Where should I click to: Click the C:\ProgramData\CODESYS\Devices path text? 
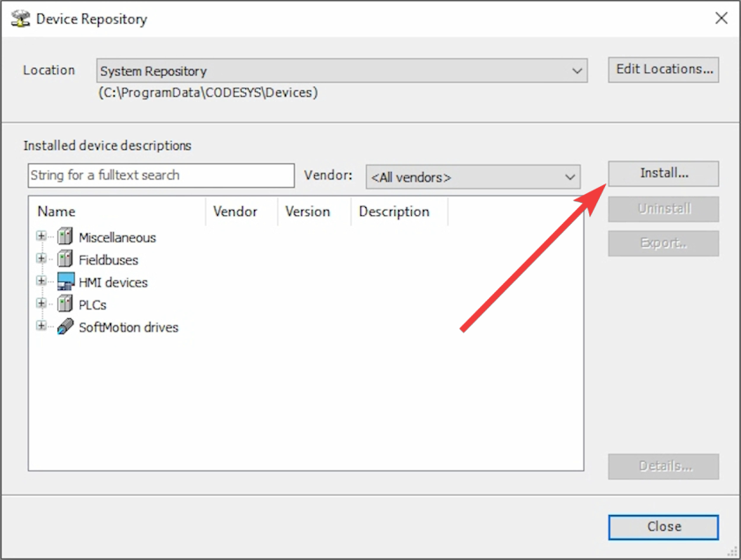pos(208,92)
